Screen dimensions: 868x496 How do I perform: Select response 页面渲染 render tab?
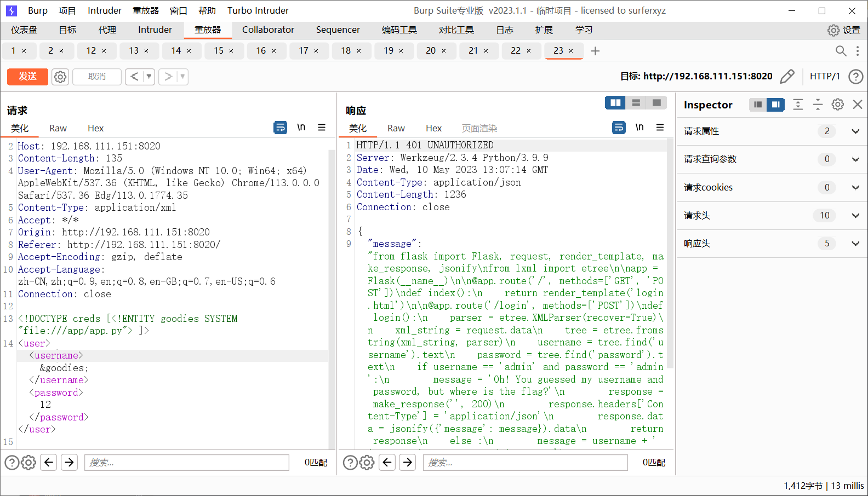coord(479,128)
